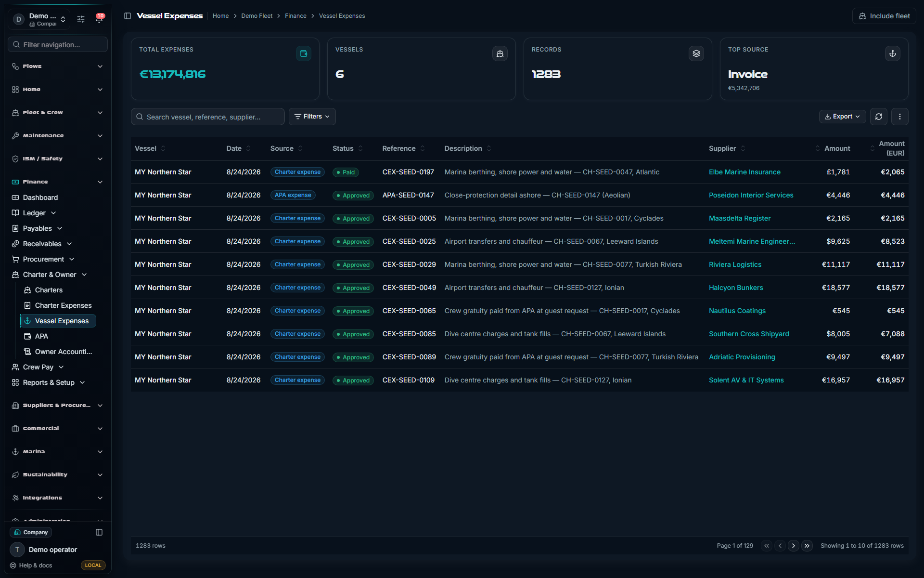
Task: Open the sliders settings icon
Action: [81, 19]
